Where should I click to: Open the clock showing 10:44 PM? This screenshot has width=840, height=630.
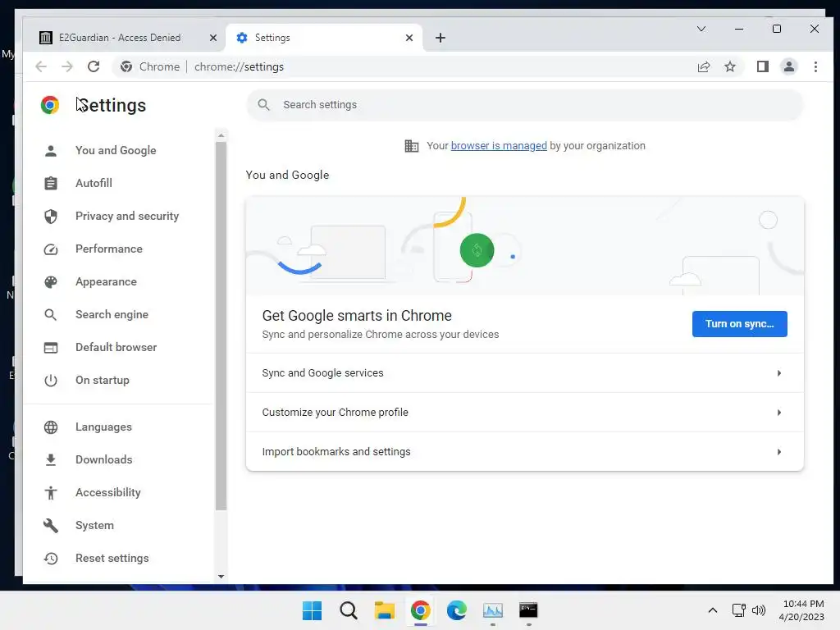point(802,610)
